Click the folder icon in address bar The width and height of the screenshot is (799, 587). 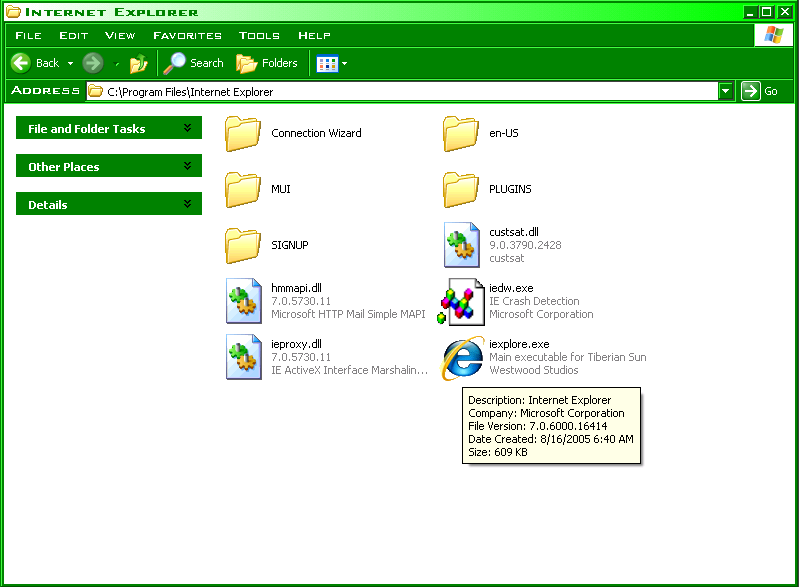(x=95, y=91)
